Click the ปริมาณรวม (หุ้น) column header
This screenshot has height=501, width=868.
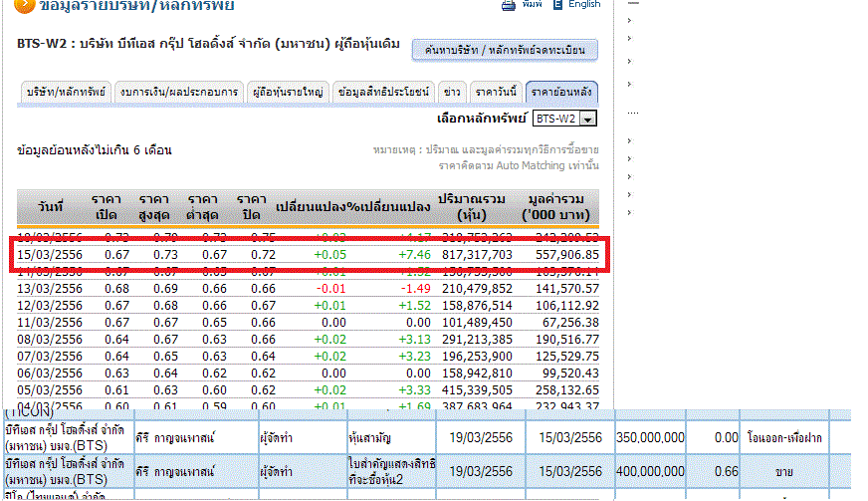click(472, 207)
